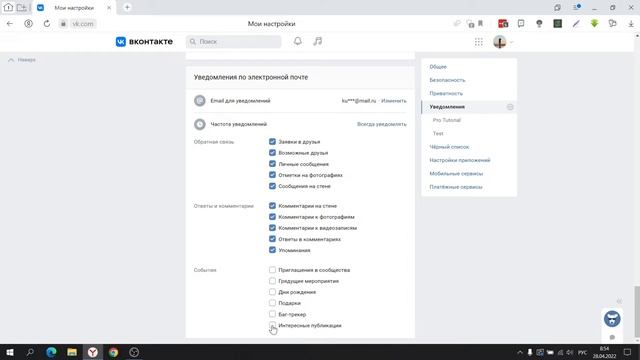This screenshot has width=640, height=360.
Task: Click the add icon next to Уведомления
Action: click(510, 107)
